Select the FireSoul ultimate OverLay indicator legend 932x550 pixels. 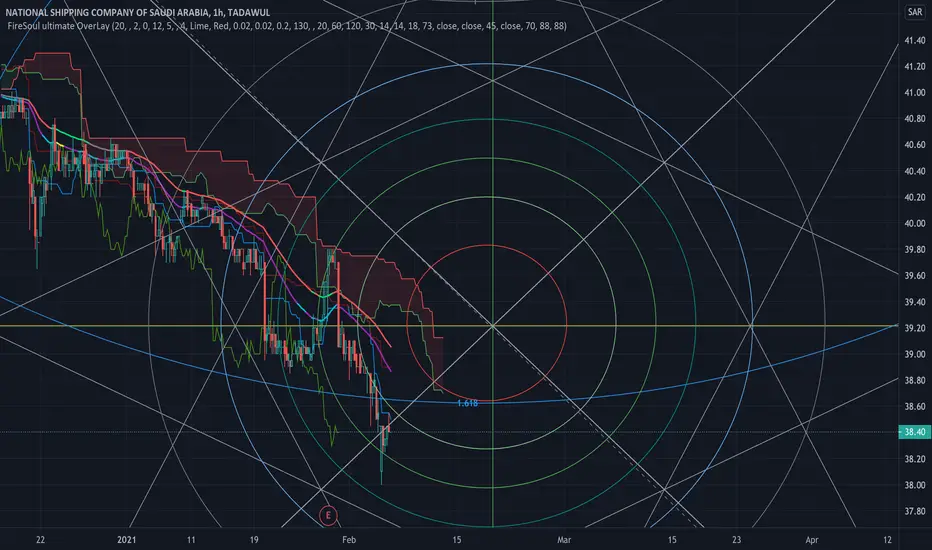(287, 26)
